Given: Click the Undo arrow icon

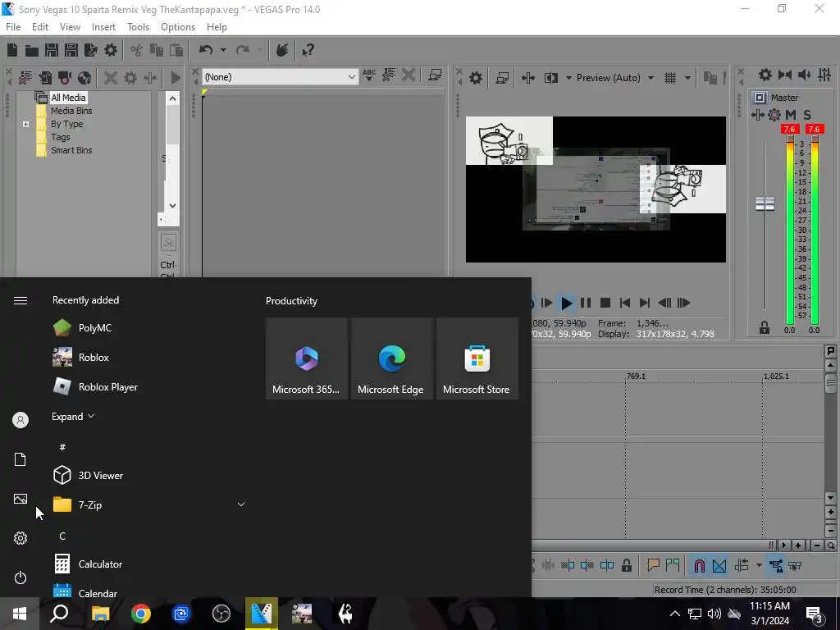Looking at the screenshot, I should (206, 50).
